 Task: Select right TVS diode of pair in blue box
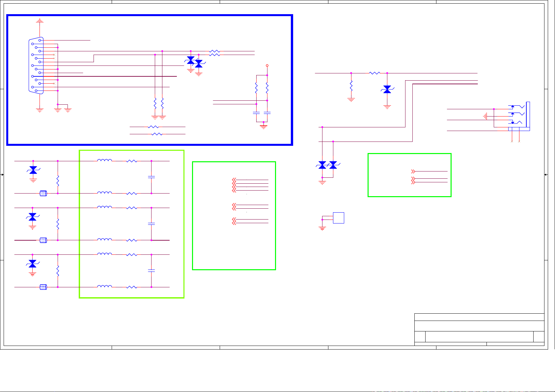[199, 64]
